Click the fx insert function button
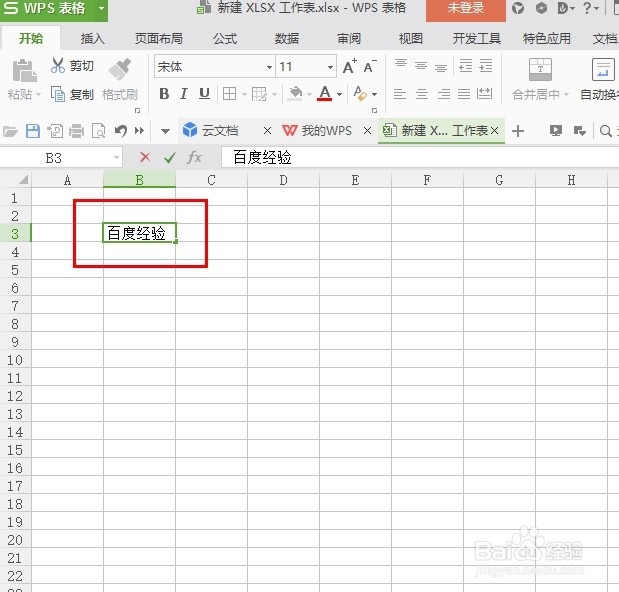Screen dimensions: 619x592 click(194, 157)
